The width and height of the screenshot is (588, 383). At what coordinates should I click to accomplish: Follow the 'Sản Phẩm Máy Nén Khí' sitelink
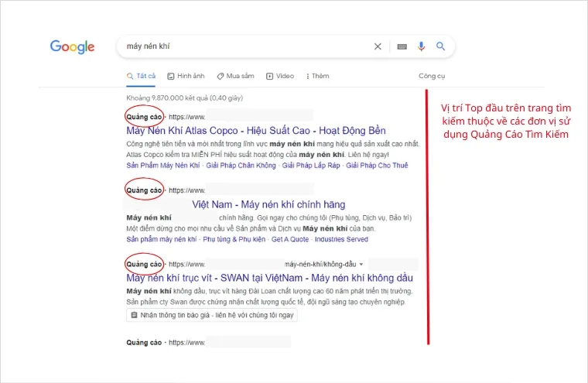tap(163, 166)
